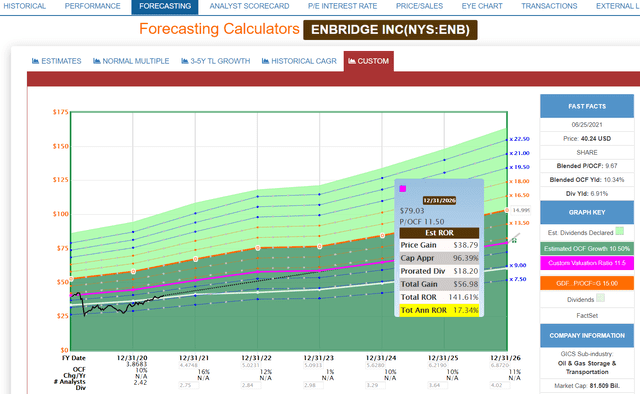
Task: Select the FORECASTING tab
Action: [165, 6]
